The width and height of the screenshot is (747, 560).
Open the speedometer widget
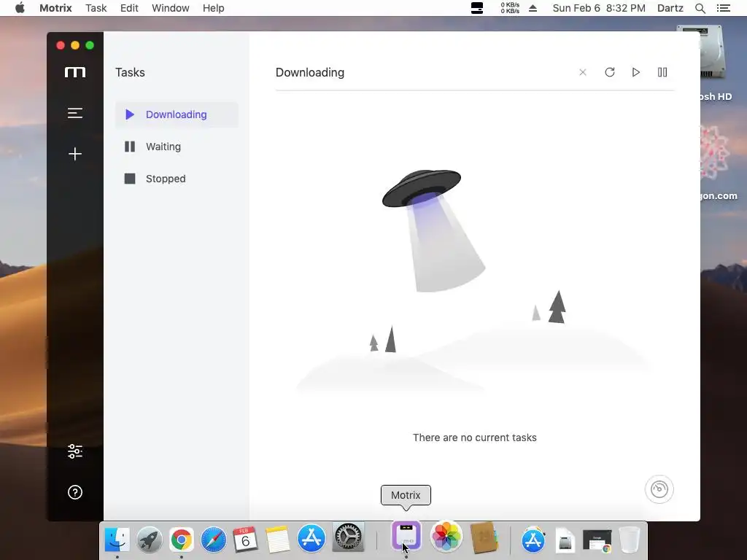[659, 489]
